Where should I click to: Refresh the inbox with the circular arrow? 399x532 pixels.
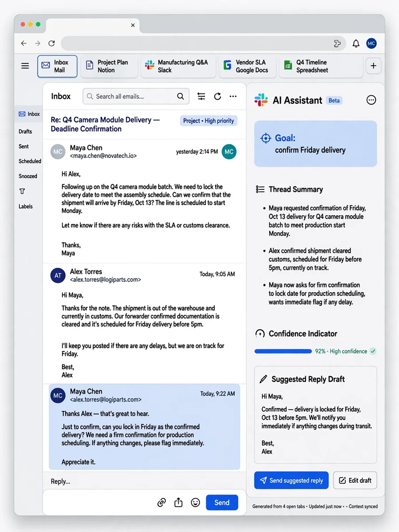[217, 96]
